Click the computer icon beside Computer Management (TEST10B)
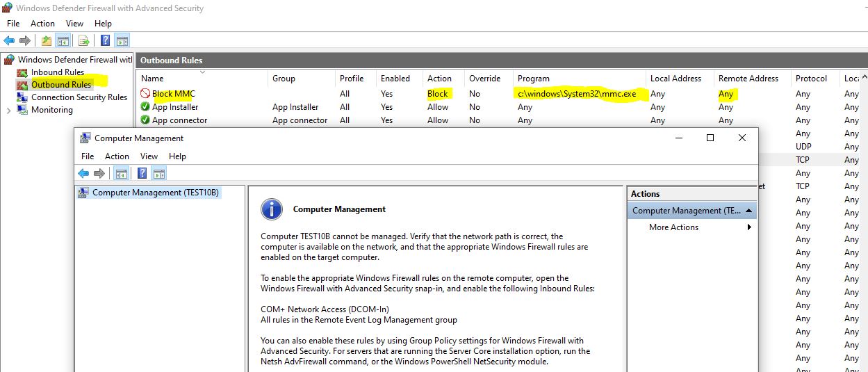This screenshot has height=372, width=868. tap(83, 193)
